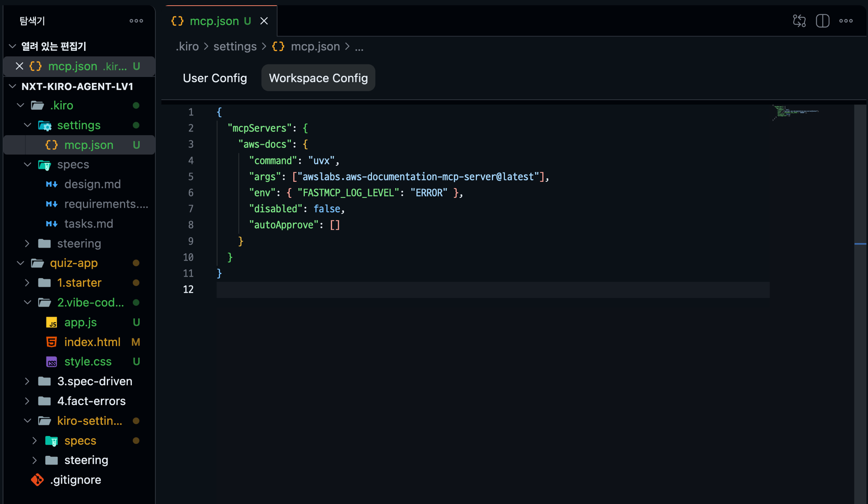Screen dimensions: 868x504
Task: Click the .kiro folder icon
Action: pyautogui.click(x=37, y=105)
